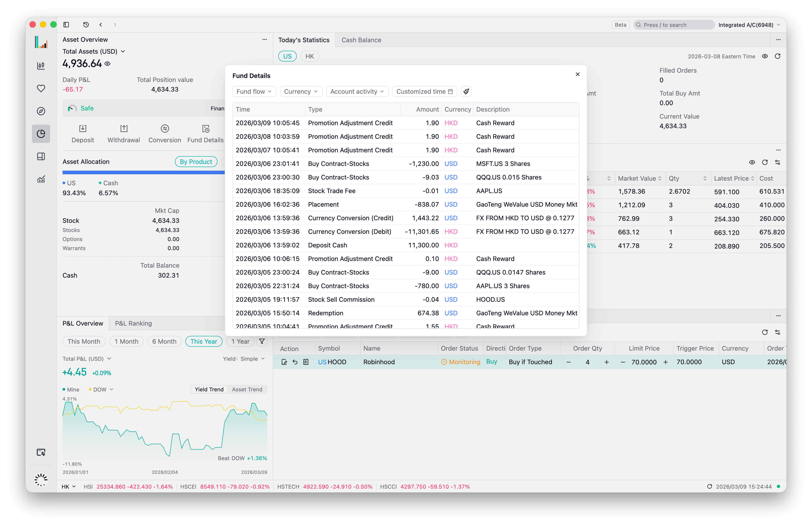Toggle Today's Statistics eye icon
812x526 pixels.
[765, 56]
